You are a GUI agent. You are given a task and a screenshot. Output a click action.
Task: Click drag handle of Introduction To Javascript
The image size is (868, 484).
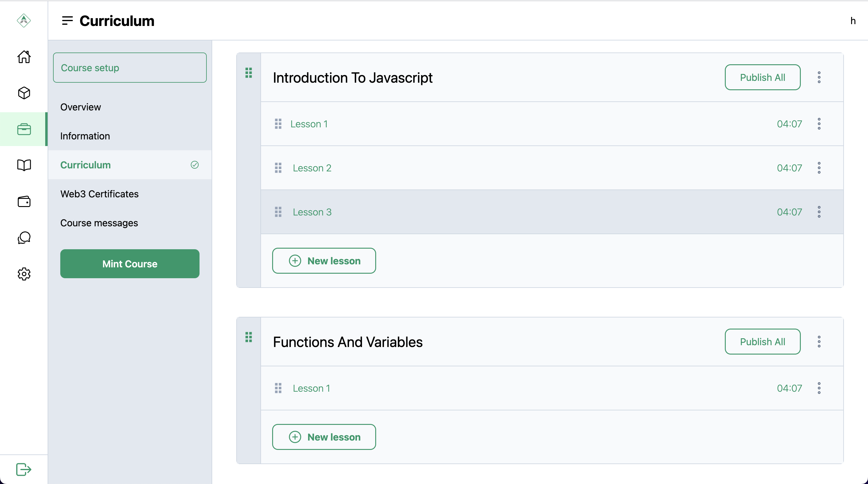[249, 72]
